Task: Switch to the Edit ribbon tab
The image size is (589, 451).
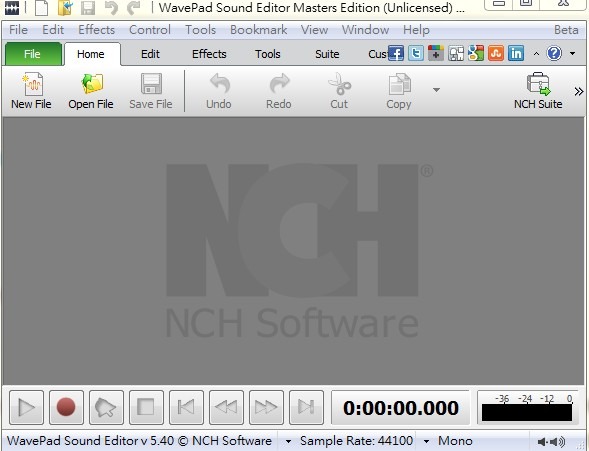Action: [x=150, y=54]
